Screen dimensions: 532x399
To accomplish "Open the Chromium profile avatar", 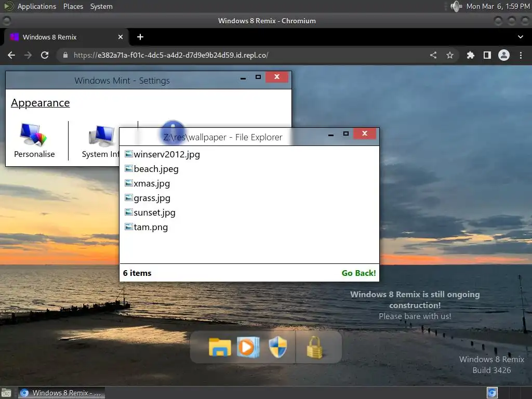I will (x=504, y=55).
